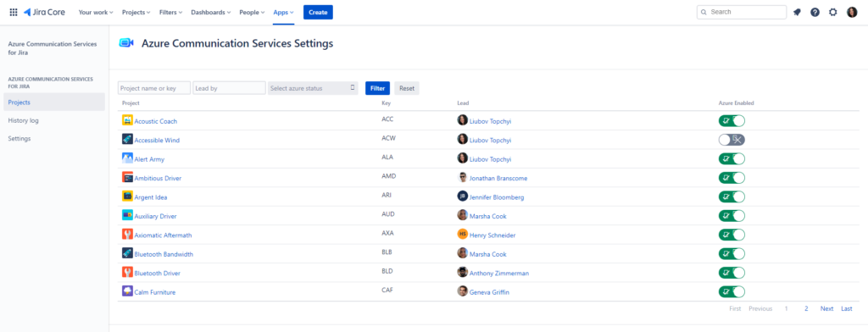The width and height of the screenshot is (868, 332).
Task: Toggle Azure for Argent Idea
Action: click(732, 196)
